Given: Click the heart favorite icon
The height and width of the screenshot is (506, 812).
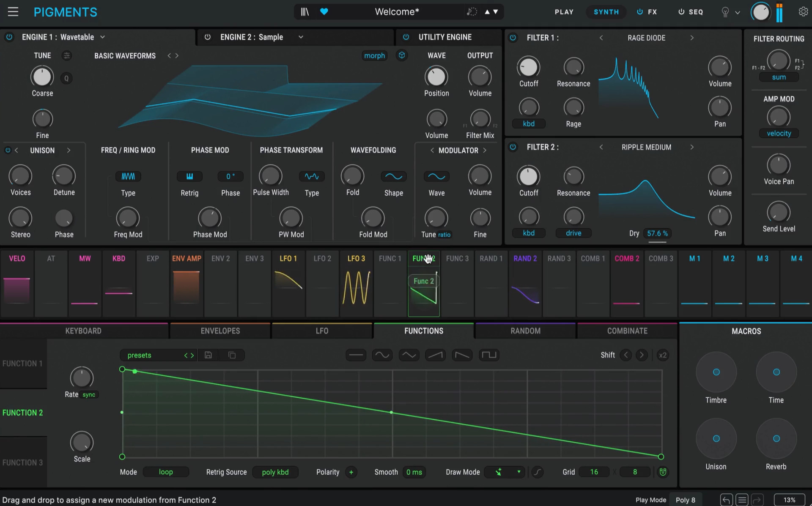Looking at the screenshot, I should (324, 12).
